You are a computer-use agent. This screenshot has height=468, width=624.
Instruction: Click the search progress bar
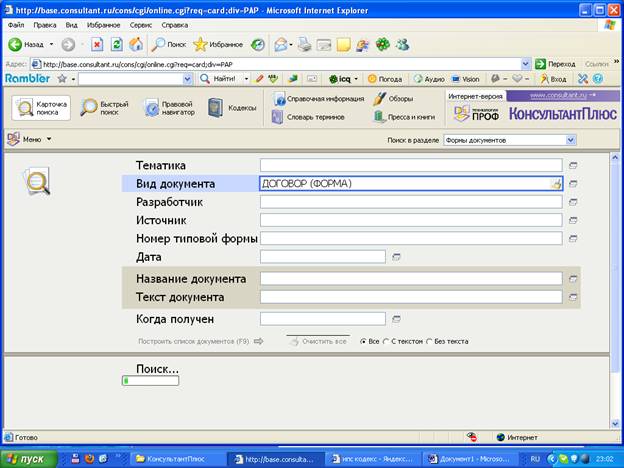[150, 380]
